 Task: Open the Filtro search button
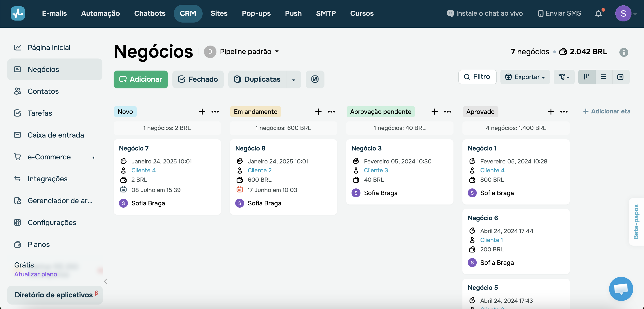(x=477, y=77)
